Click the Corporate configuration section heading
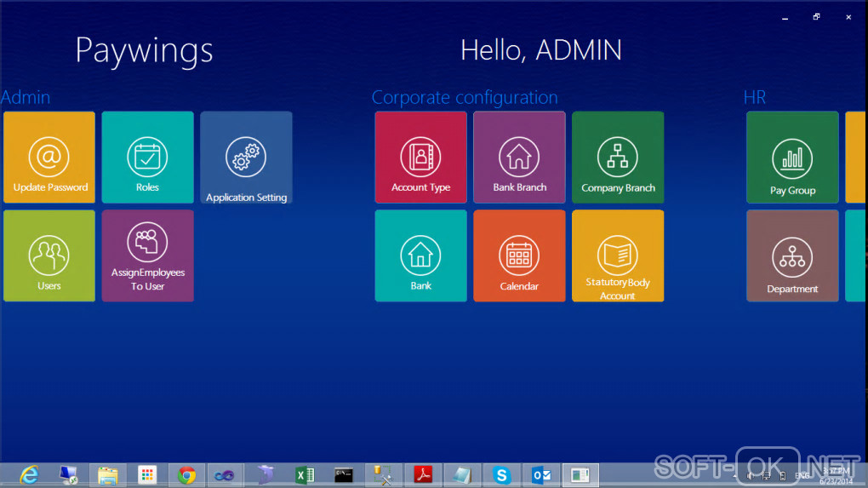The height and width of the screenshot is (488, 868). 465,97
